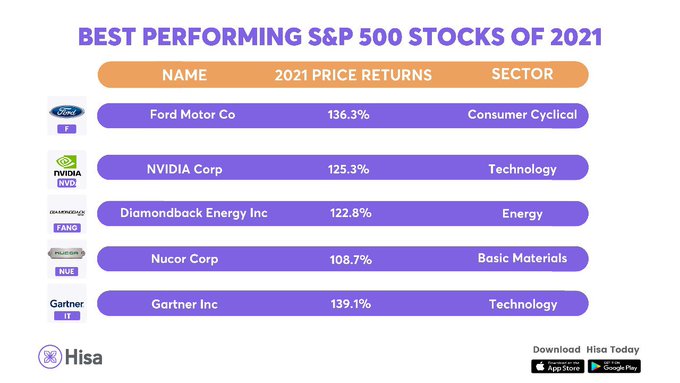Select the NVIDIA Corp row name

[184, 169]
